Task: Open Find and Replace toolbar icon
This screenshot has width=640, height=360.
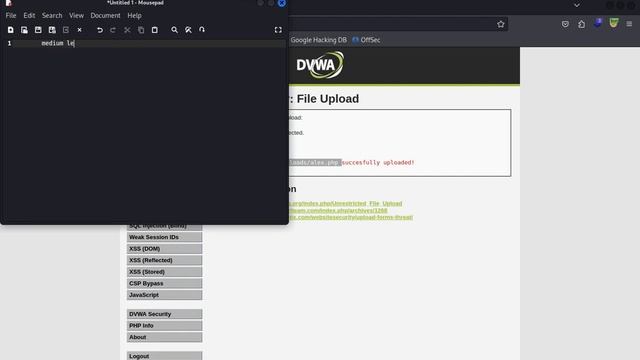Action: [x=188, y=30]
